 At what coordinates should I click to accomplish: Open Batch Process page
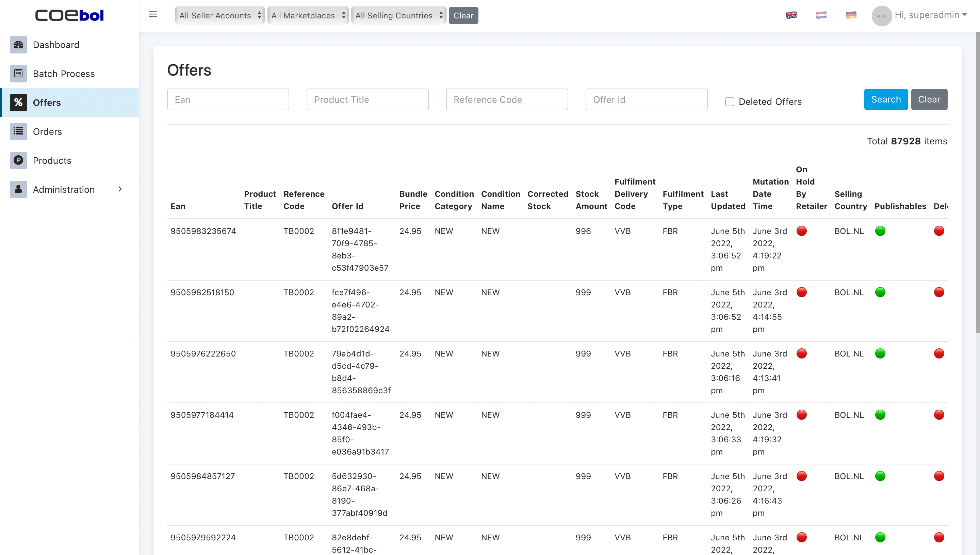tap(69, 74)
